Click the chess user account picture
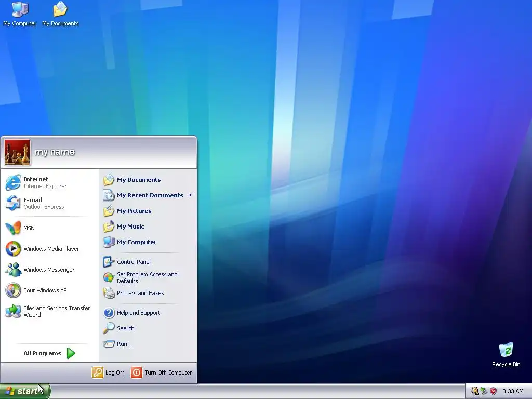 (17, 152)
